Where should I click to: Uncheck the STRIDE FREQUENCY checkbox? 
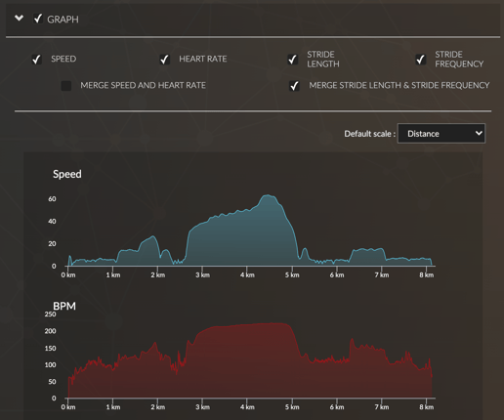421,60
